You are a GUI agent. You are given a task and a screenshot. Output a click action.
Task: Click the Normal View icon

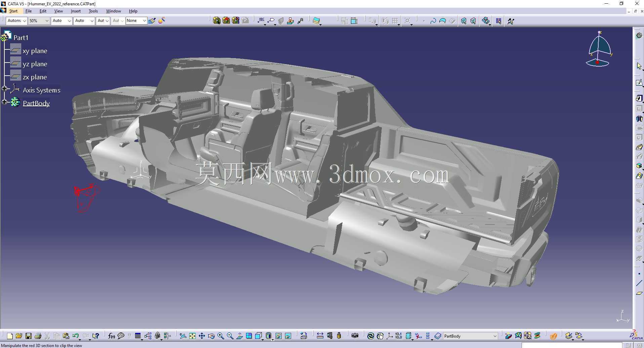point(239,336)
